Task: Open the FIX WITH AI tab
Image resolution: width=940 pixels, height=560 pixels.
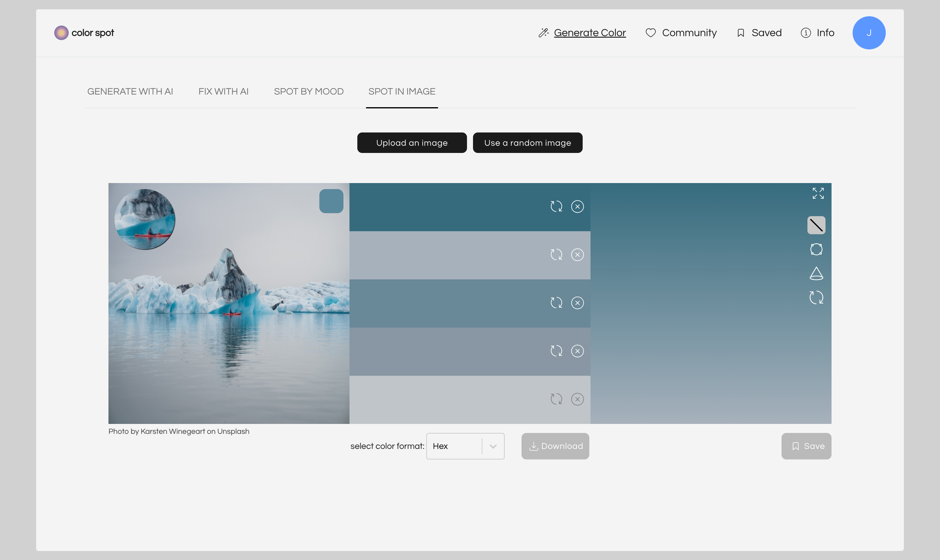Action: tap(223, 92)
